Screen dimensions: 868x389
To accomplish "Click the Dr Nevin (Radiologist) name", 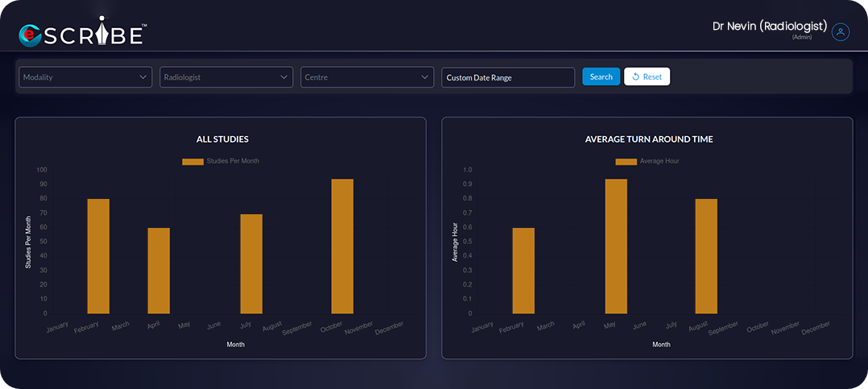I will click(x=770, y=26).
